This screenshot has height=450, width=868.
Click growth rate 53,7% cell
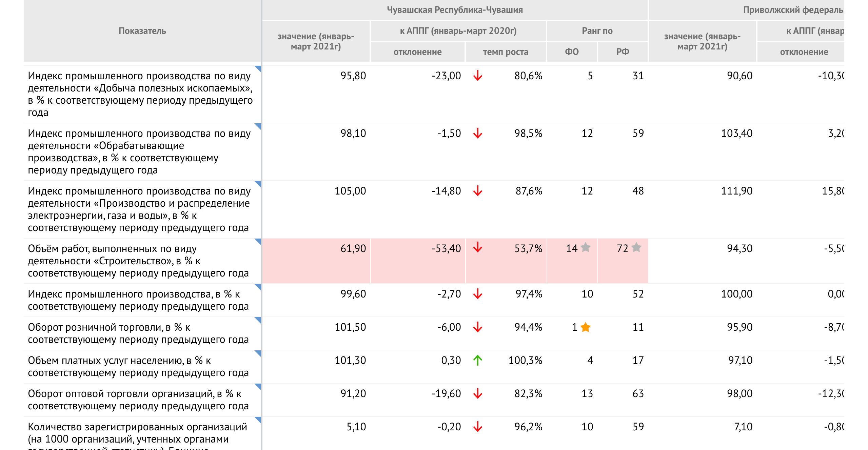point(506,261)
